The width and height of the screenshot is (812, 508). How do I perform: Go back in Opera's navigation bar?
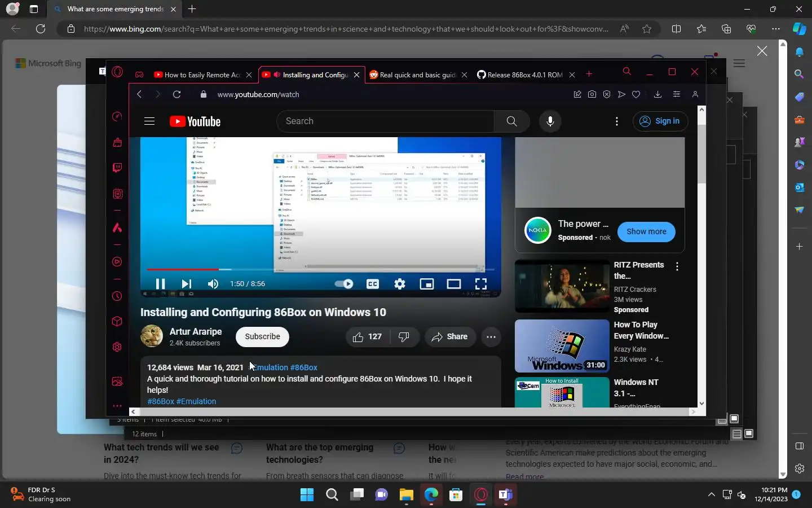139,94
